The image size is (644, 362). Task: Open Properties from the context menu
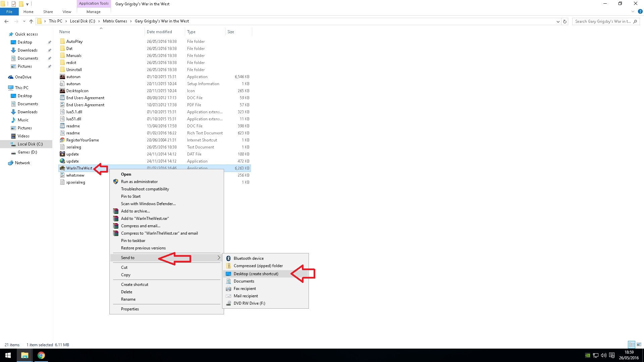coord(130,309)
